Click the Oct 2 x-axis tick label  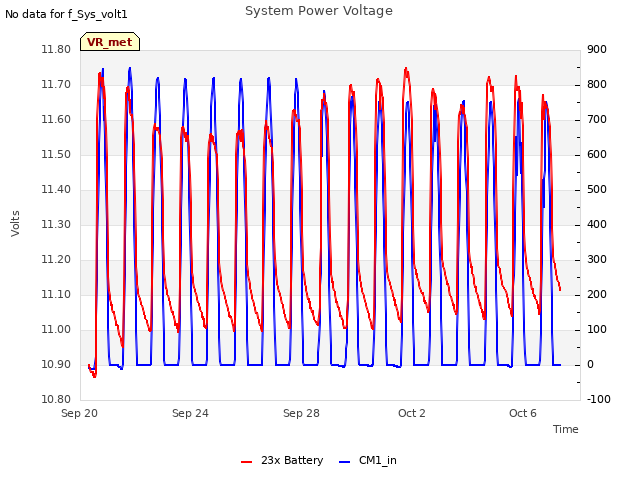[412, 413]
